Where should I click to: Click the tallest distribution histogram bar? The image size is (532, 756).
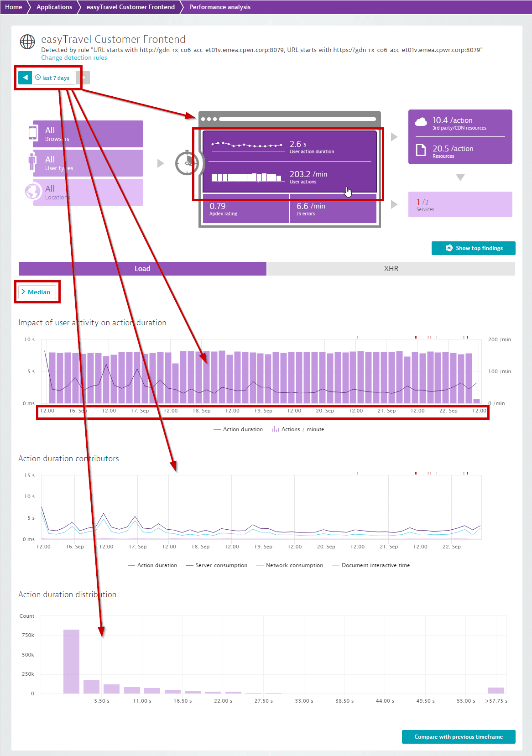click(71, 662)
